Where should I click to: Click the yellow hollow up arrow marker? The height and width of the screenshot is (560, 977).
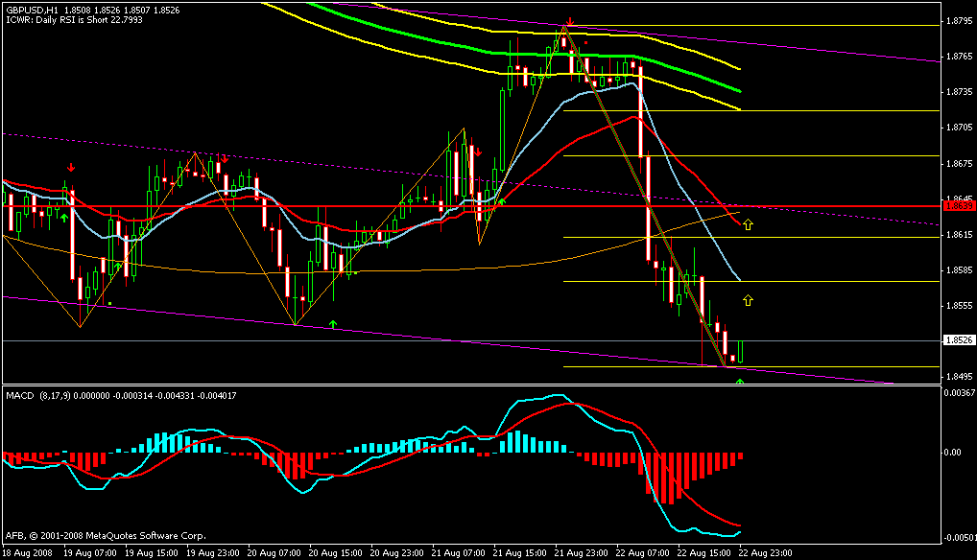pyautogui.click(x=749, y=300)
